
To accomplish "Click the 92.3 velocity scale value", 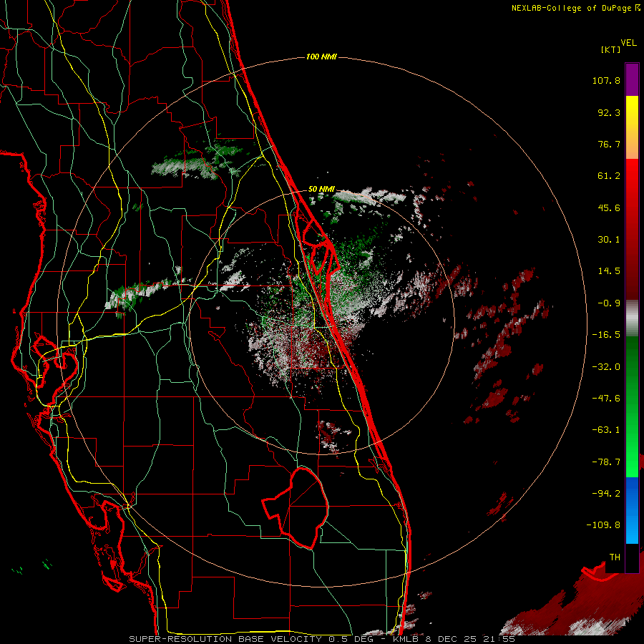I will pos(609,112).
